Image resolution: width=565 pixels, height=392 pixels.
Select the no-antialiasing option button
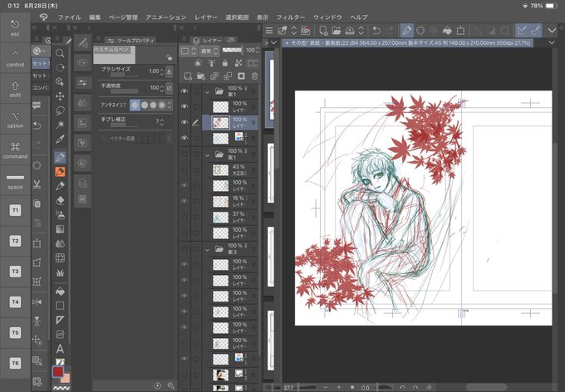[135, 105]
